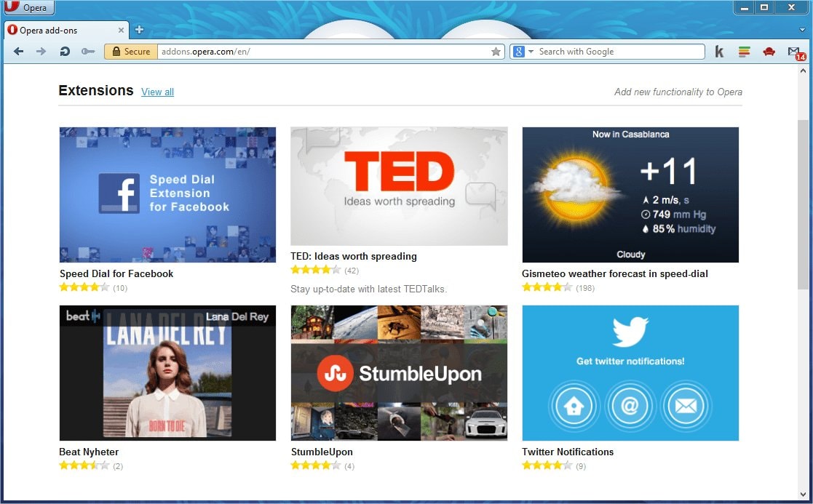Click the red sofa extension icon
This screenshot has height=504, width=813.
tap(769, 52)
